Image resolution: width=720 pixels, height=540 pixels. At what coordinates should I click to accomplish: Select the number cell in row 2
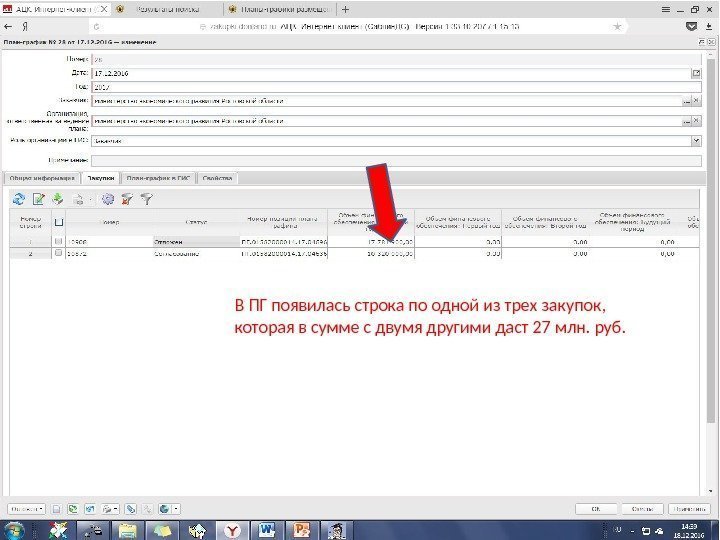click(x=109, y=253)
